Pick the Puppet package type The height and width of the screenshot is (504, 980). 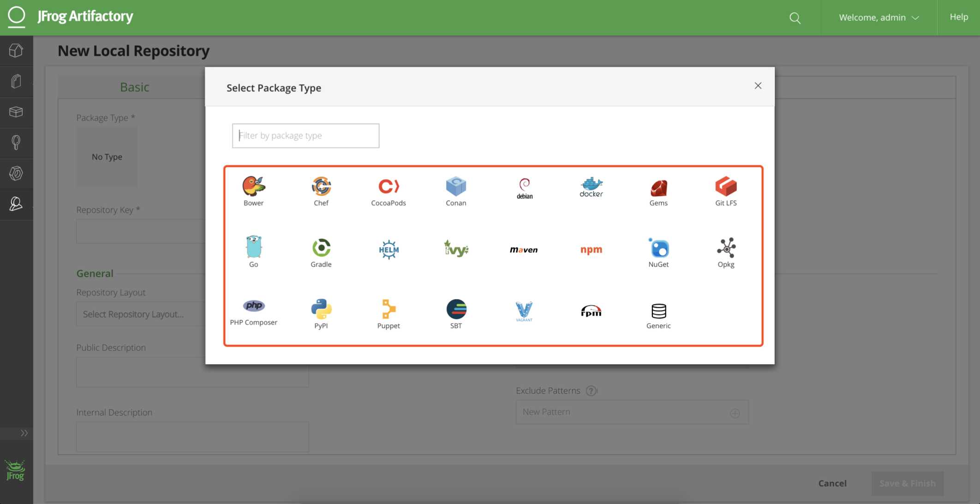pos(388,314)
